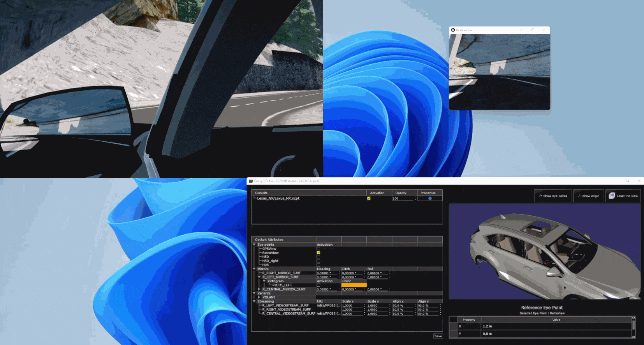The height and width of the screenshot is (345, 644).
Task: Click R_LEFT_VIDEOSTREAM_SURF Scale x field
Action: [352, 306]
